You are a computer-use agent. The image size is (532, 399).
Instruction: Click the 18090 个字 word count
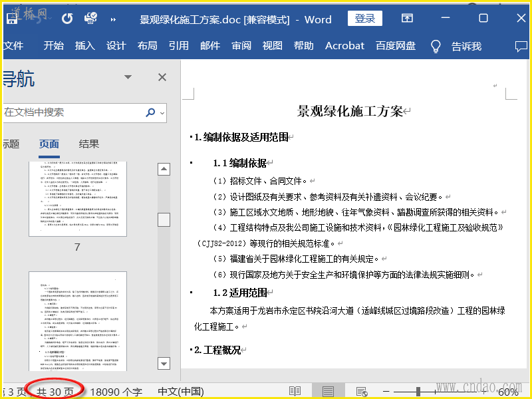pos(116,392)
